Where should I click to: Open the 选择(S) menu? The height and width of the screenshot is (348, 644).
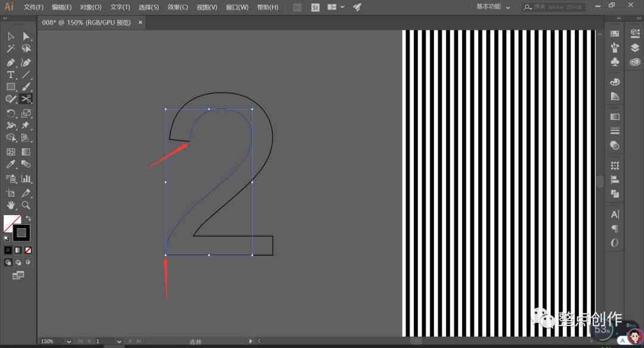[x=148, y=7]
